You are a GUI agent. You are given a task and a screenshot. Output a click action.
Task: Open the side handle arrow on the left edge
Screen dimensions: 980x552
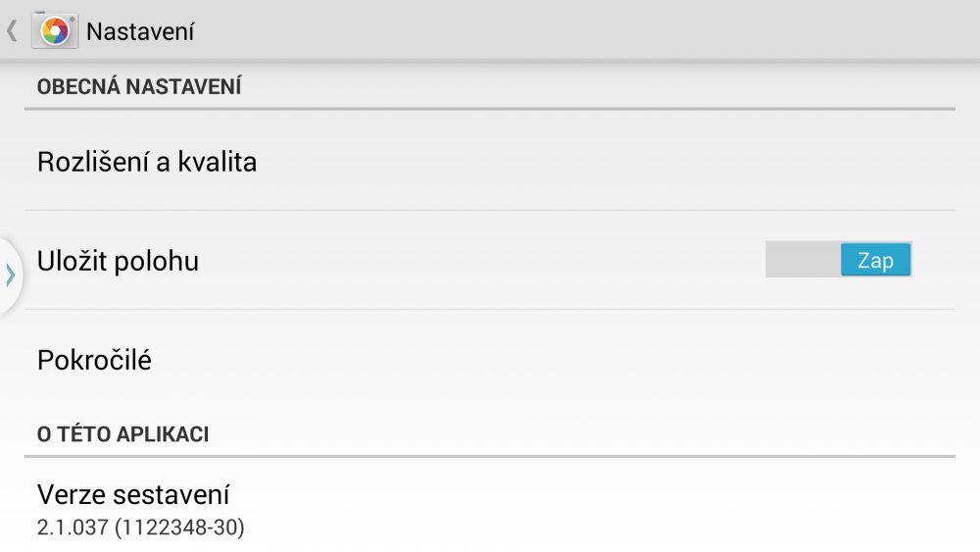pyautogui.click(x=10, y=275)
